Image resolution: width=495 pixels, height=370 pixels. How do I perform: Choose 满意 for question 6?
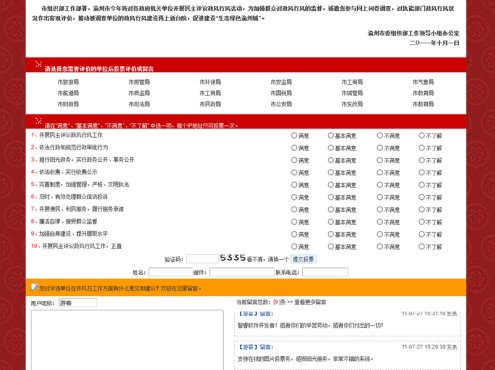(x=294, y=197)
